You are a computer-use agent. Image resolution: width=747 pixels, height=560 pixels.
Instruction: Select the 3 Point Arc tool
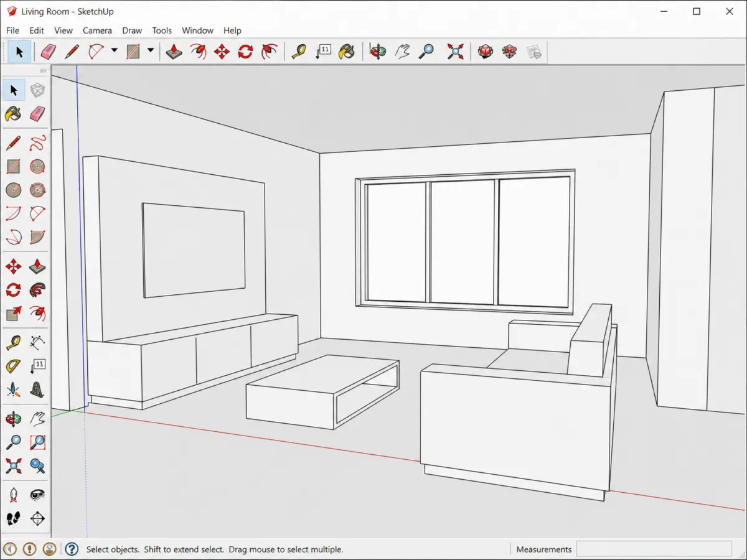pos(13,237)
